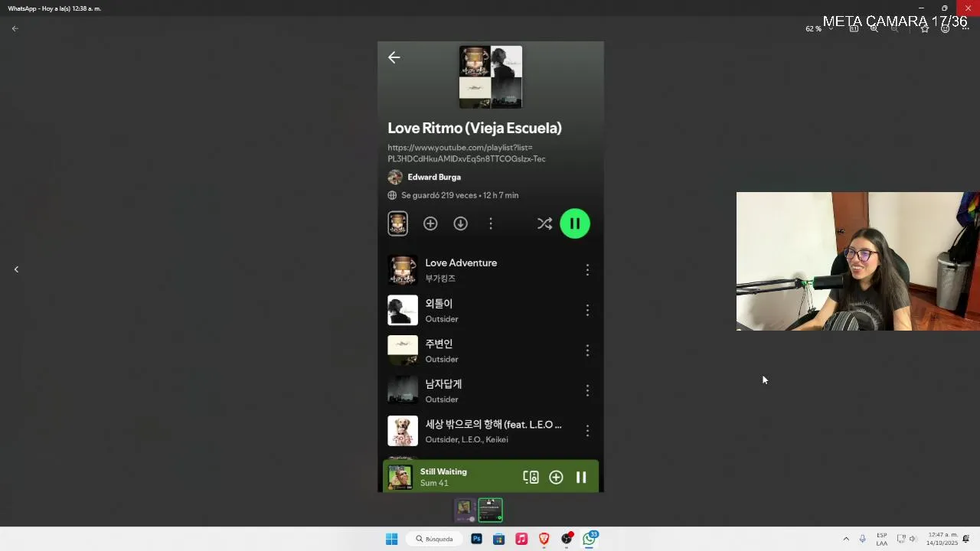
Task: Open the viewer's more options ellipsis
Action: click(965, 28)
